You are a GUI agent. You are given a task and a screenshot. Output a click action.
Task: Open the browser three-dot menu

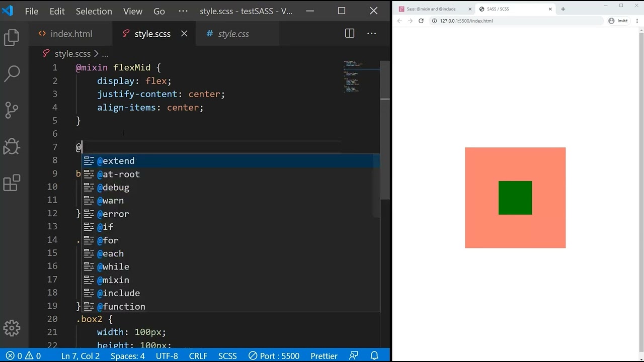pyautogui.click(x=637, y=21)
